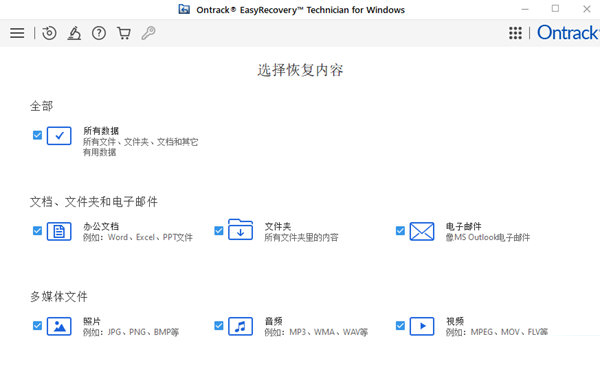This screenshot has width=600, height=381.
Task: Click the 全部 section heading
Action: pyautogui.click(x=41, y=106)
